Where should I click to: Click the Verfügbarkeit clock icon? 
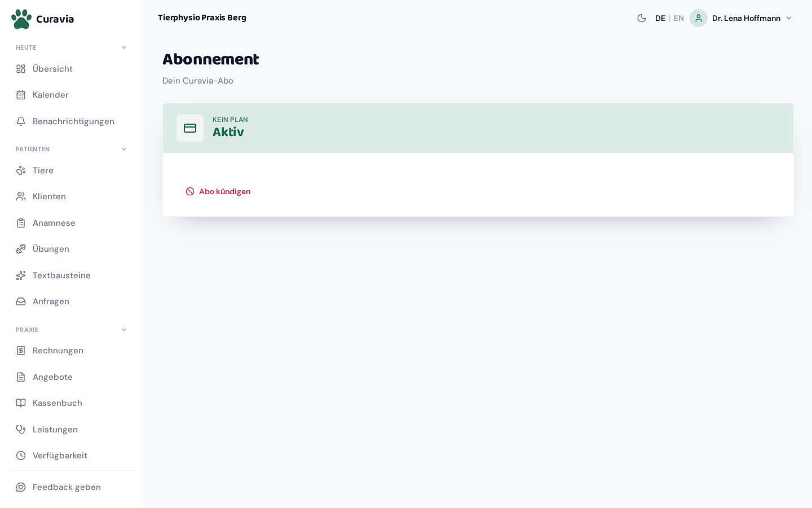pos(21,456)
